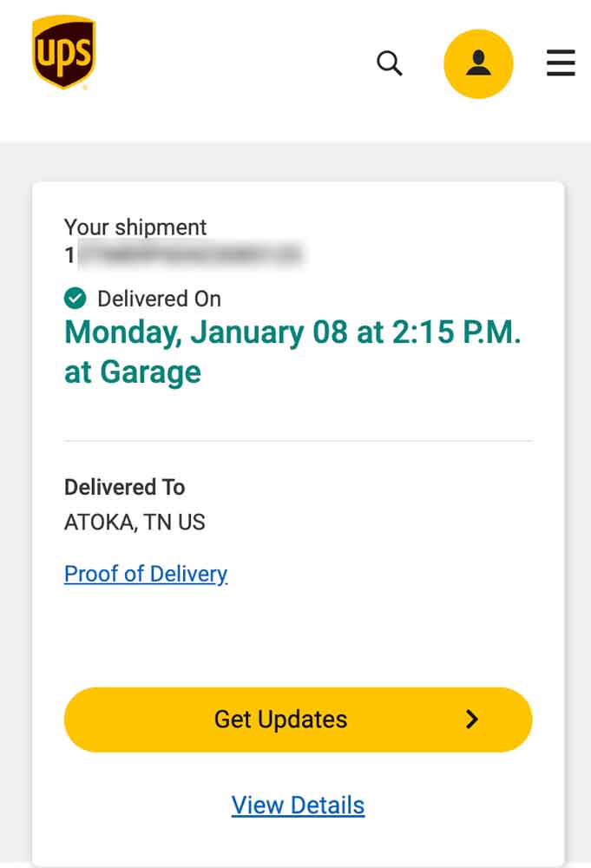Click empty space below Proof of Delivery
The image size is (591, 868).
298,634
